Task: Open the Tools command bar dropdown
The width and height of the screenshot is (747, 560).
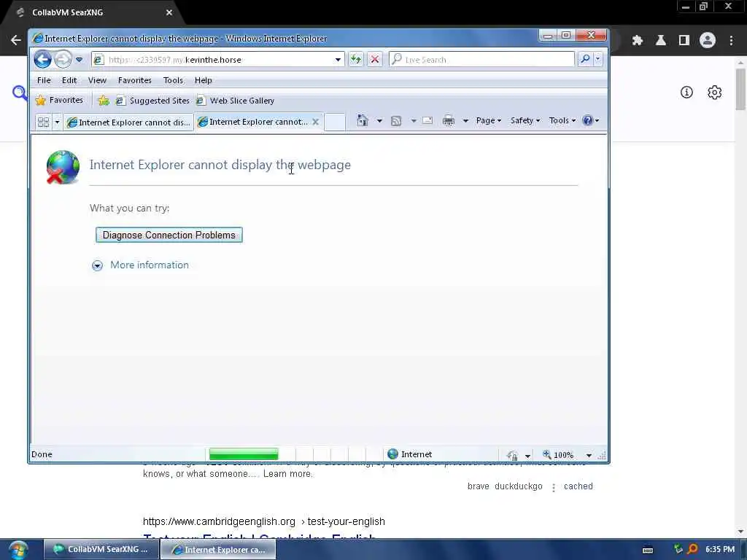Action: (x=562, y=120)
